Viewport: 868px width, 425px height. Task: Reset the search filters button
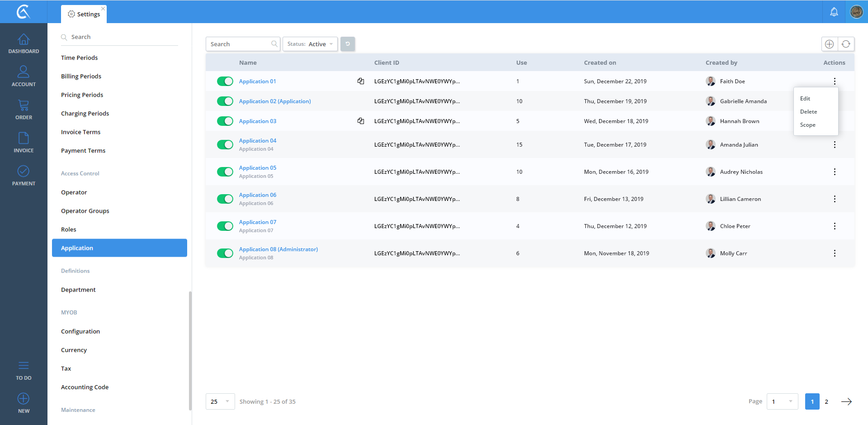coord(348,44)
